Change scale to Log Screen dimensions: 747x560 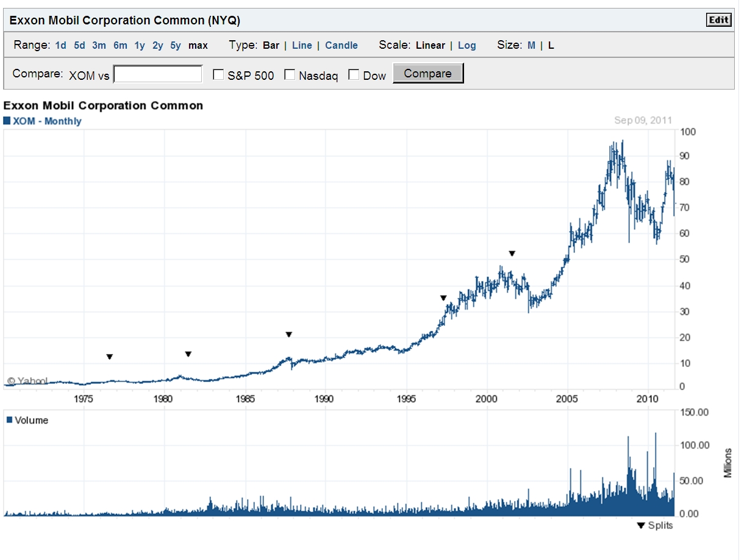pos(467,45)
